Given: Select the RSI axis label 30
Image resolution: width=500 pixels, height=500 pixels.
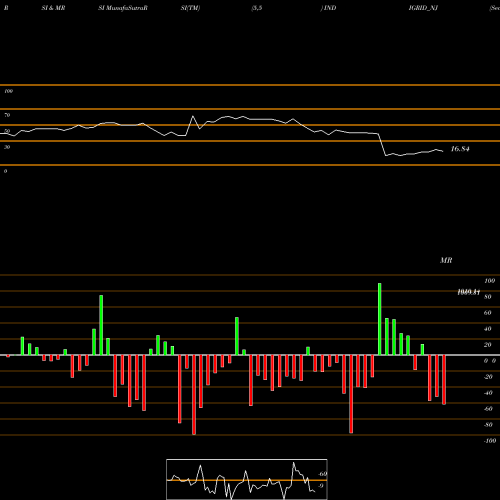Looking at the screenshot, I should coord(7,147).
